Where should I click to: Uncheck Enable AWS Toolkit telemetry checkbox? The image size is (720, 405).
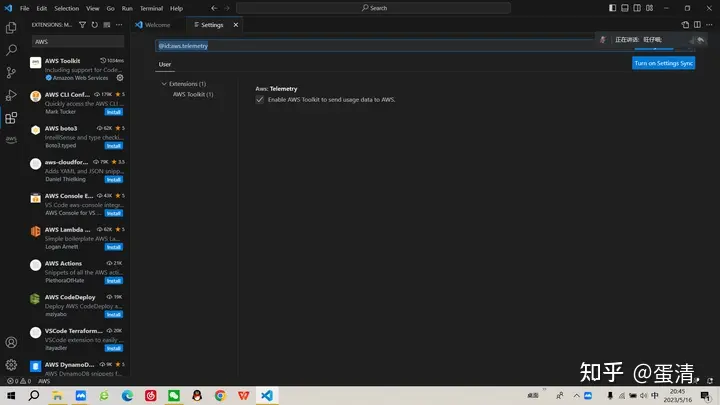(x=260, y=100)
